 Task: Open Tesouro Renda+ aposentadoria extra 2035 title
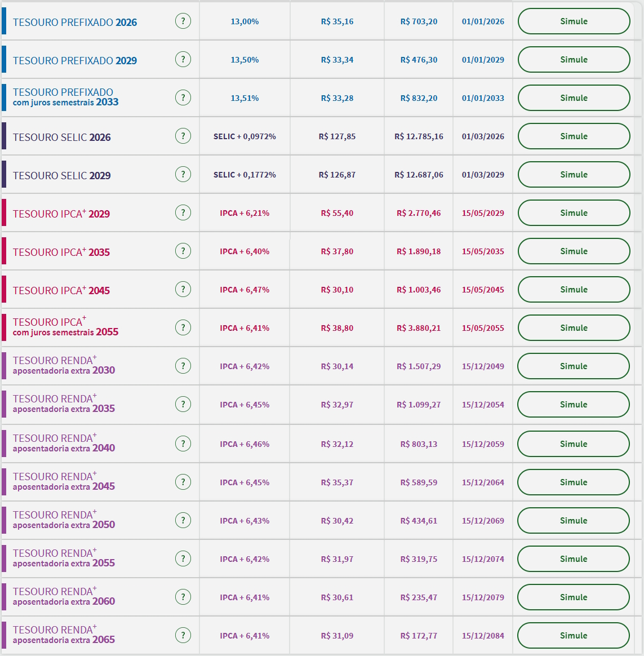tap(64, 404)
